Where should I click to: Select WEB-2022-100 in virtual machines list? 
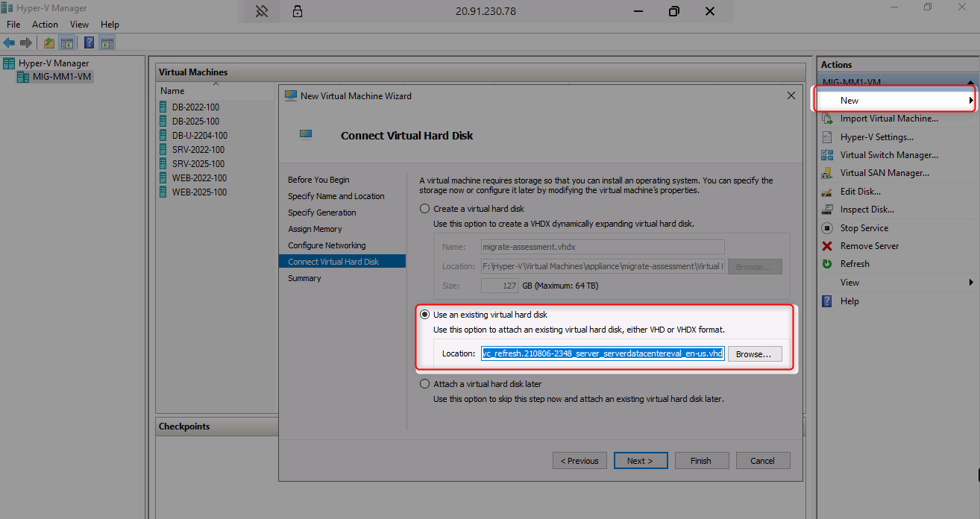199,178
